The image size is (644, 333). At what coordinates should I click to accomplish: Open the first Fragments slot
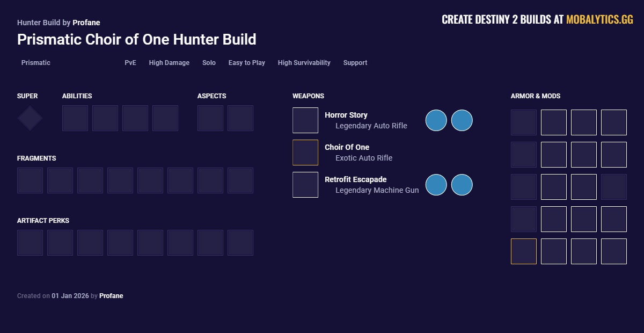(x=30, y=180)
